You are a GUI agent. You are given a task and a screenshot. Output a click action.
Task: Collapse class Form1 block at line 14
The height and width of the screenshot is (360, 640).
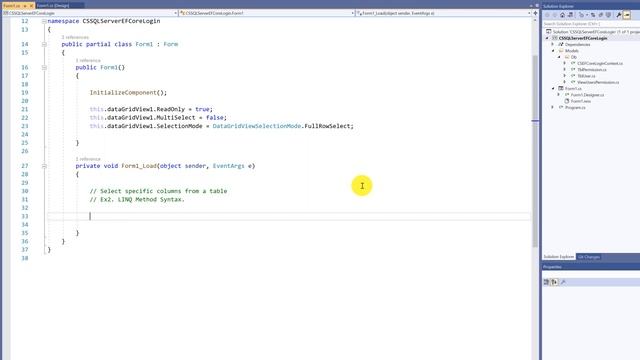click(44, 44)
